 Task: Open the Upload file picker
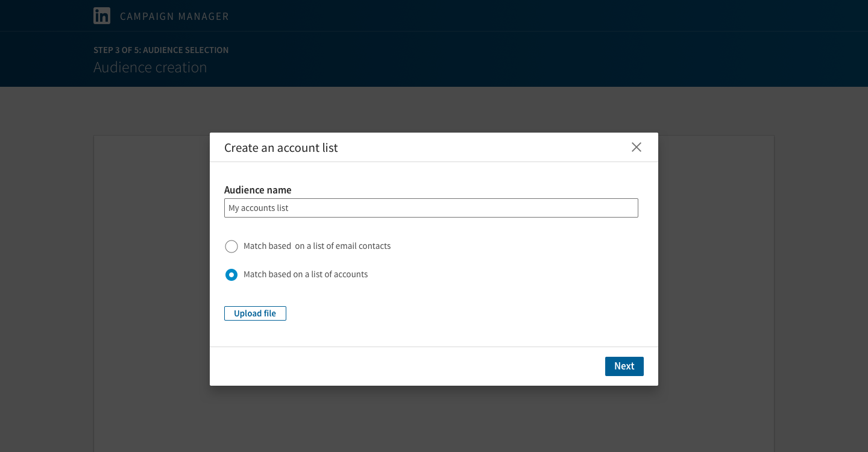click(x=255, y=313)
